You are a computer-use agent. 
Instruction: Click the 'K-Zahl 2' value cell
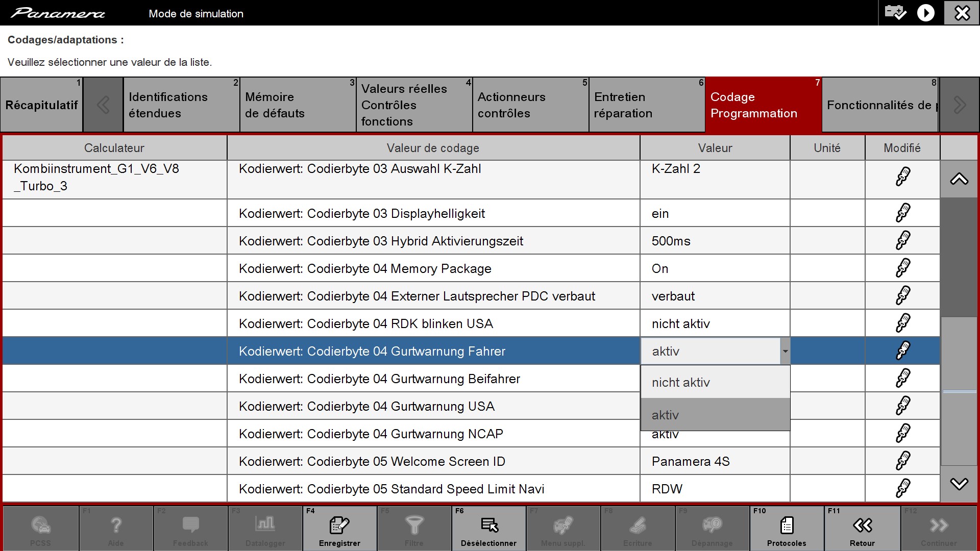[x=715, y=180]
